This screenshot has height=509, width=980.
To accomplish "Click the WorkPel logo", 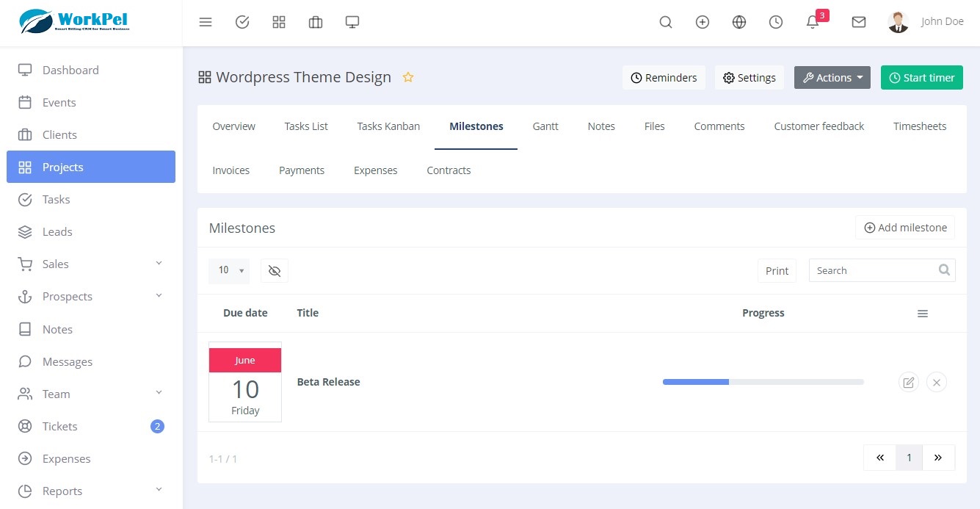I will pos(74,21).
